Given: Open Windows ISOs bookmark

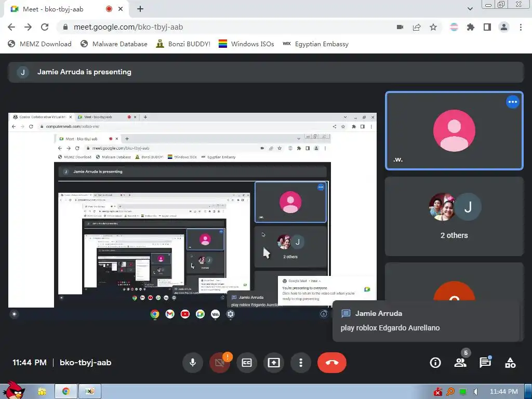Looking at the screenshot, I should click(x=246, y=44).
